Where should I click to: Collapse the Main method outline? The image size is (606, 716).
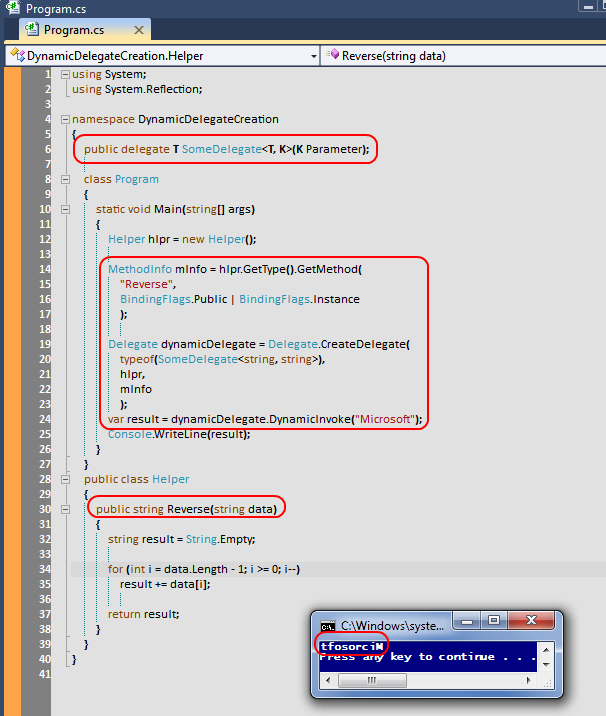(x=65, y=209)
